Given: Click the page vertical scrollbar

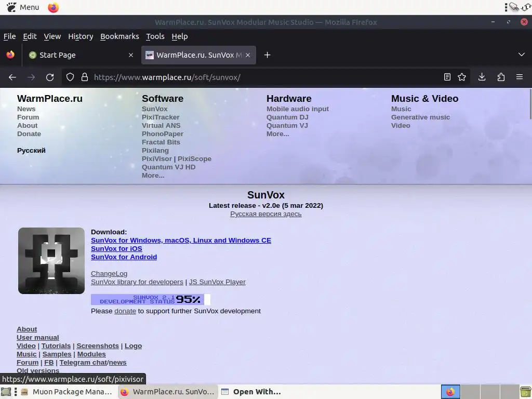Looking at the screenshot, I should point(529,104).
